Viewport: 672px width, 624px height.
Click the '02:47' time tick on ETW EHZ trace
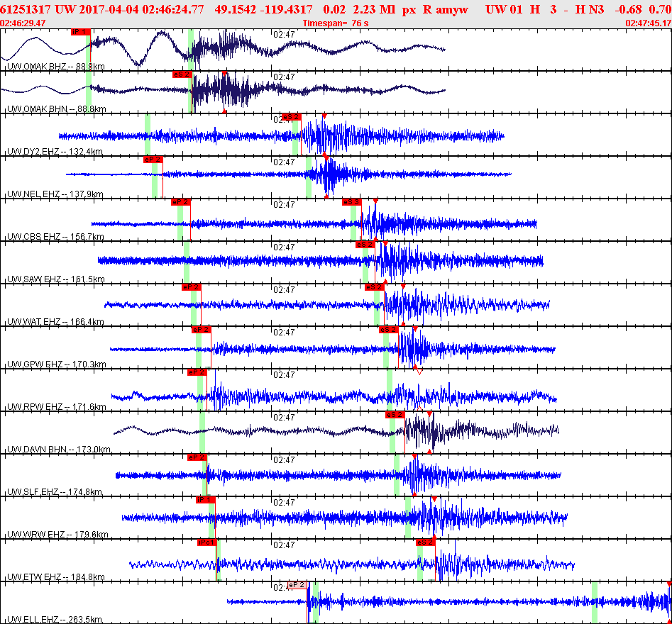tap(284, 545)
